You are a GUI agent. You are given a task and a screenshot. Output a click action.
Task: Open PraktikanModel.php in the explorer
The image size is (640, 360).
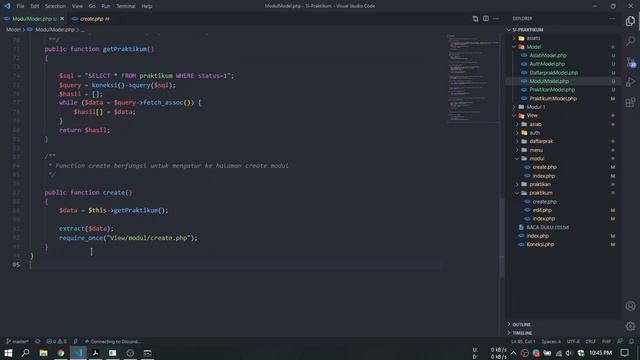point(552,90)
